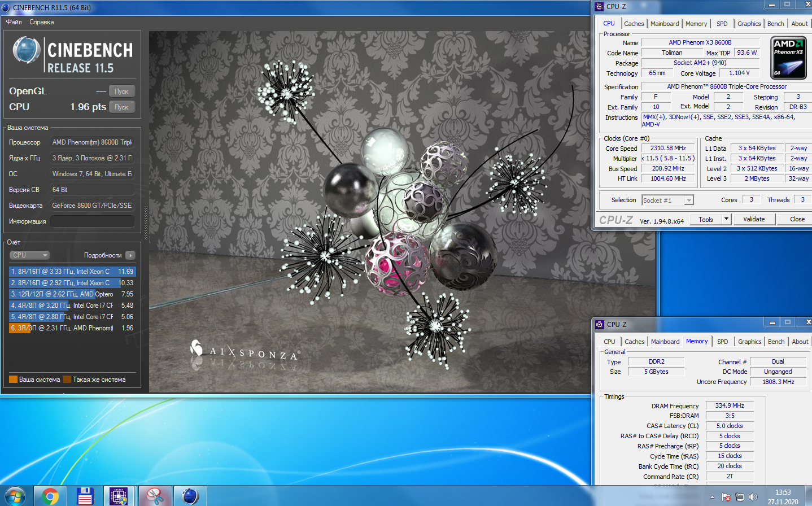Click the Процессор field AMD Phenom 8600B
The image size is (812, 506).
pos(92,142)
